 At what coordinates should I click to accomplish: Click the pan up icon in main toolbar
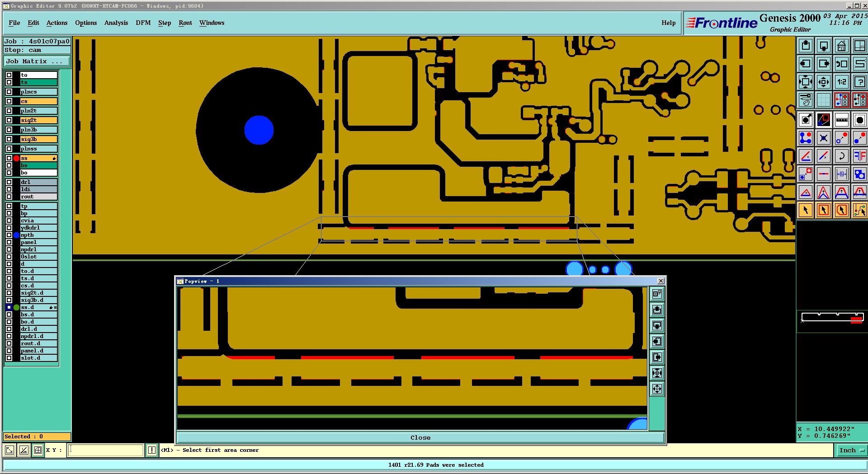[806, 46]
